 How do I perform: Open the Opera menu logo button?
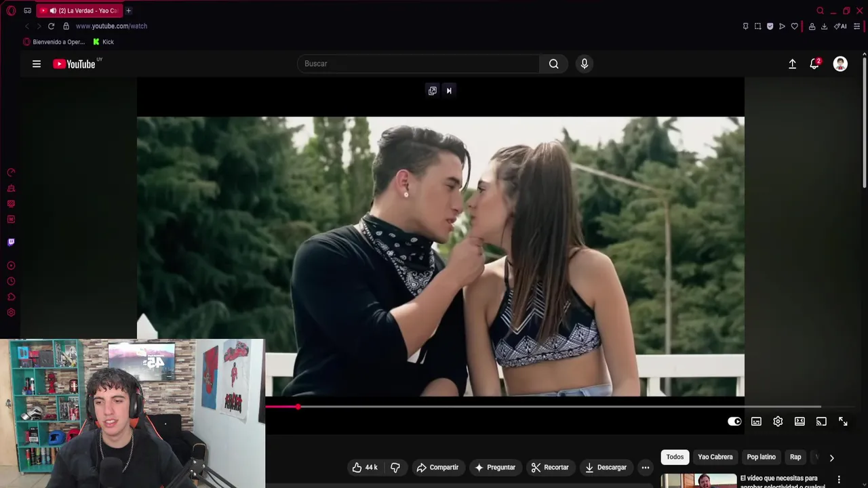[11, 11]
